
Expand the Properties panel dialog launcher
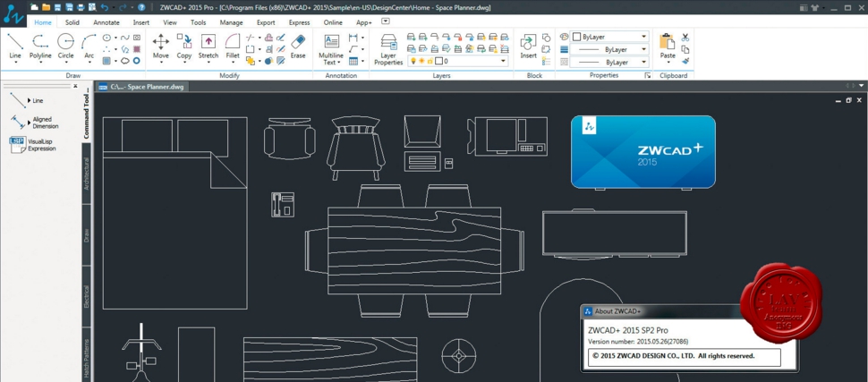[x=647, y=76]
